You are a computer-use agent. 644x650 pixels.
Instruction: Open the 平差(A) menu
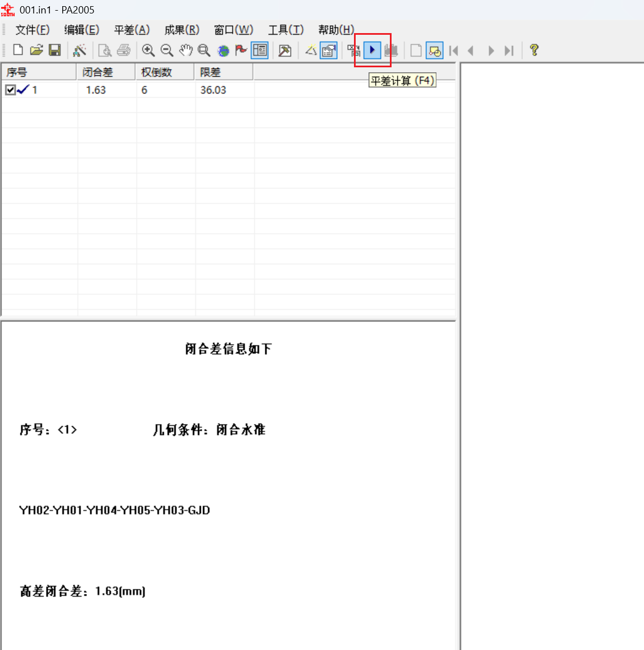(x=132, y=30)
